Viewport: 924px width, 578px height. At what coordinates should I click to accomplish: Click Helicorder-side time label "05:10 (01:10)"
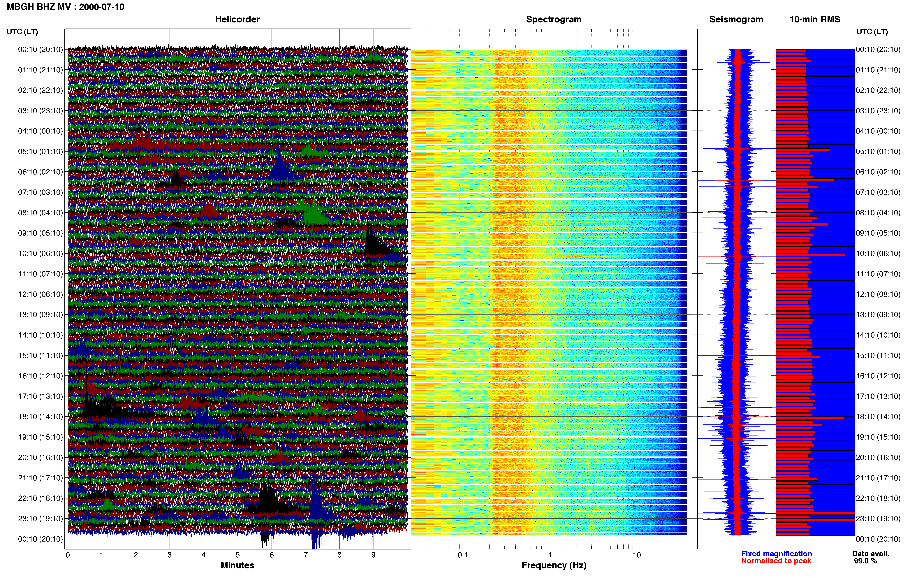click(41, 151)
